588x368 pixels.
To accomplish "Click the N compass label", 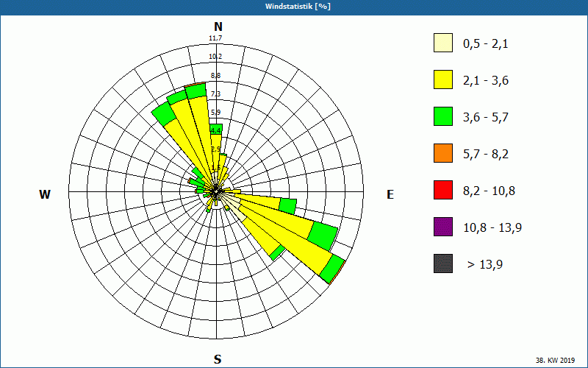I will click(x=218, y=26).
